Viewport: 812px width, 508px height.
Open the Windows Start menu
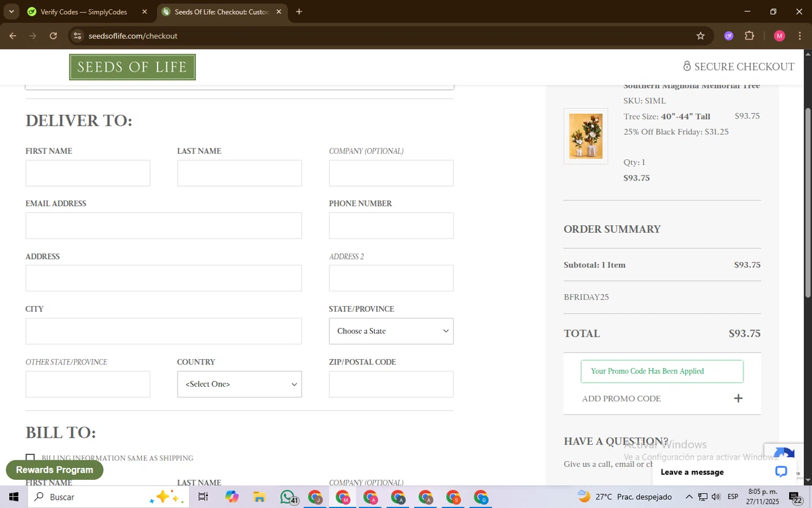point(14,497)
